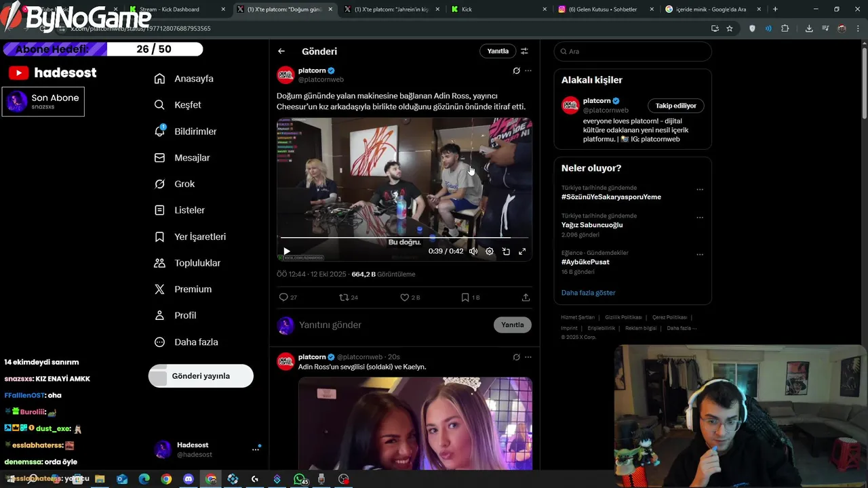Open WhatsApp from the taskbar

(x=299, y=479)
